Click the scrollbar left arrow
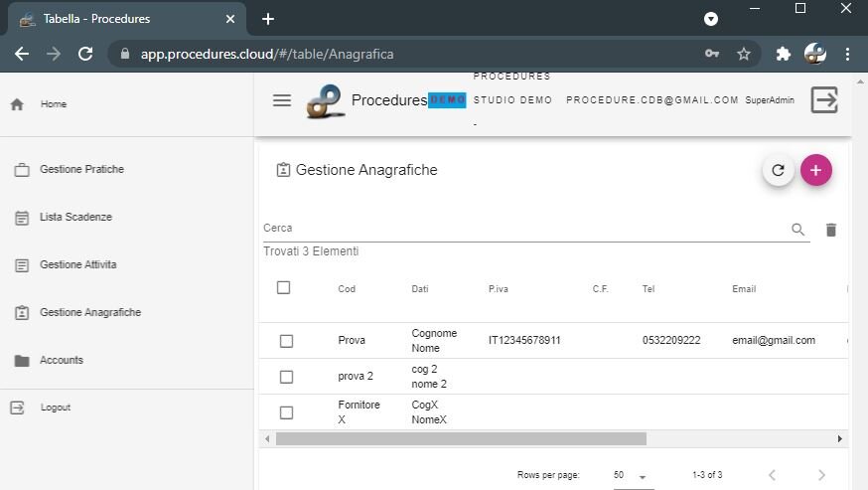This screenshot has width=868, height=490. (267, 439)
